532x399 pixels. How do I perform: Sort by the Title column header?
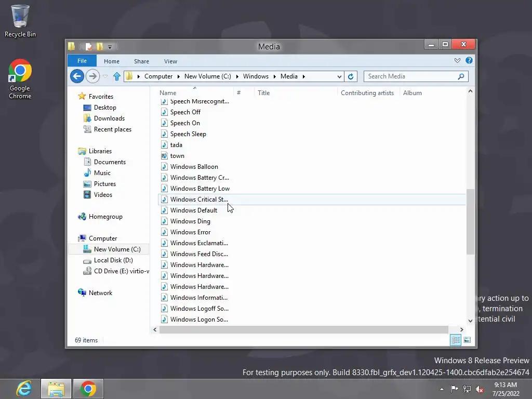point(296,92)
